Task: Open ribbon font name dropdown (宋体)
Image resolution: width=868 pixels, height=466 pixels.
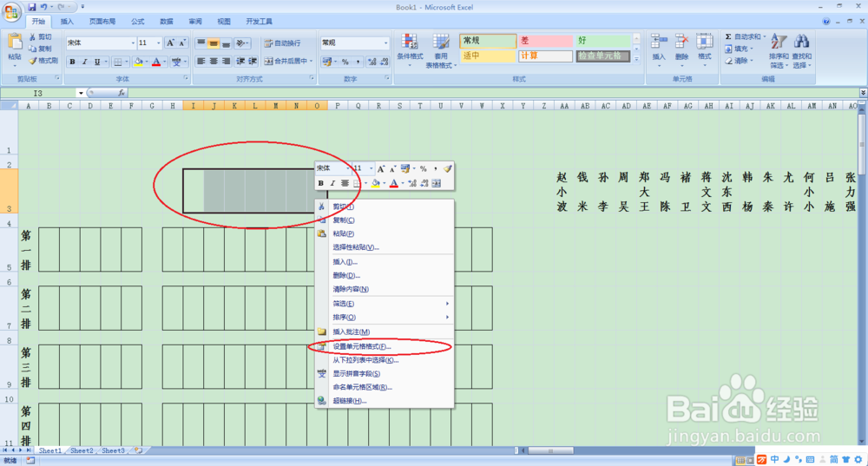Action: pos(133,43)
